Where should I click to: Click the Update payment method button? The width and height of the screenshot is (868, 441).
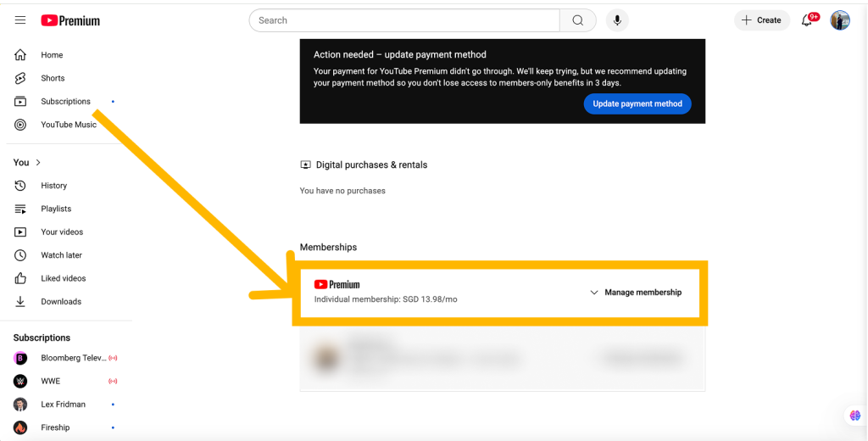637,103
